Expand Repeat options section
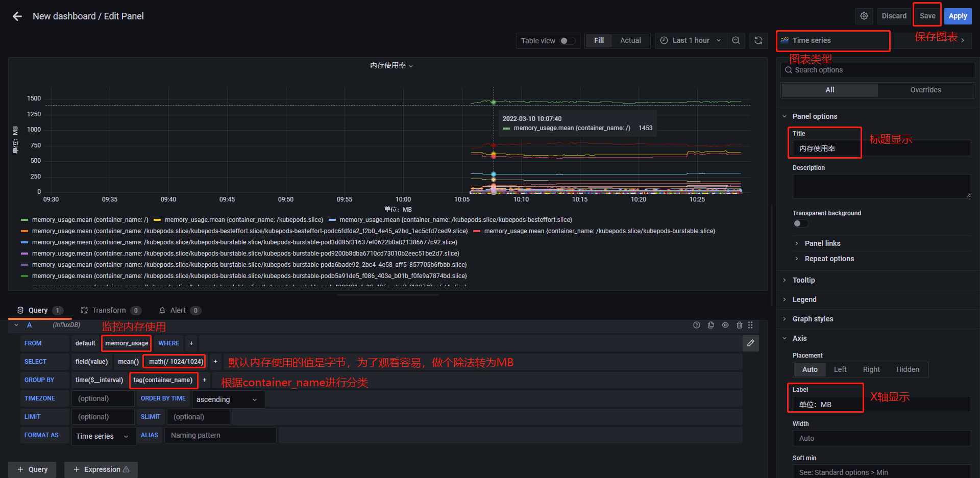This screenshot has width=980, height=478. click(x=829, y=259)
